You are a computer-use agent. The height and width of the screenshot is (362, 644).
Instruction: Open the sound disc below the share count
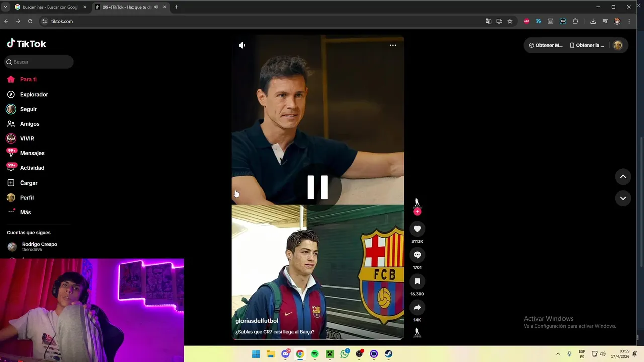[x=417, y=332]
